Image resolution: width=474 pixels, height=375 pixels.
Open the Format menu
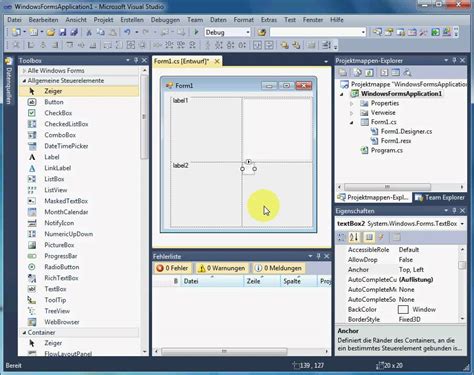243,20
